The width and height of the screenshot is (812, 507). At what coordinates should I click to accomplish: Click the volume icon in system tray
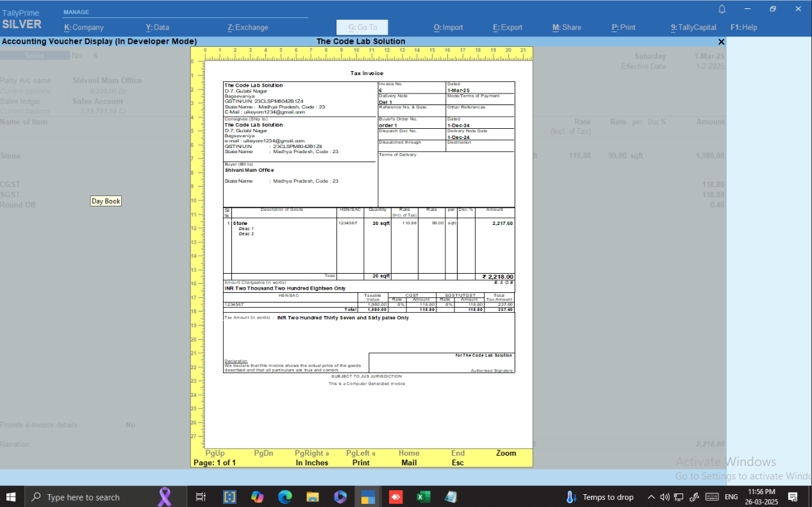tap(665, 497)
